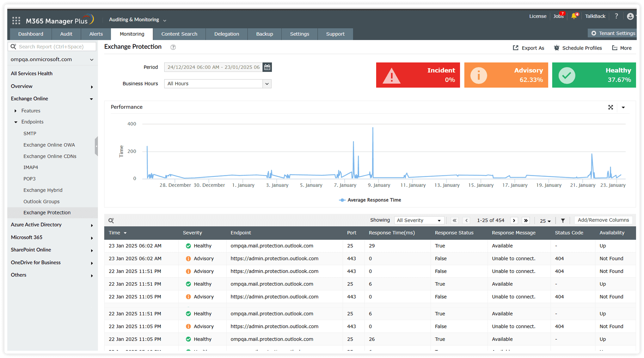
Task: Open the calendar picker for Period
Action: click(x=267, y=67)
